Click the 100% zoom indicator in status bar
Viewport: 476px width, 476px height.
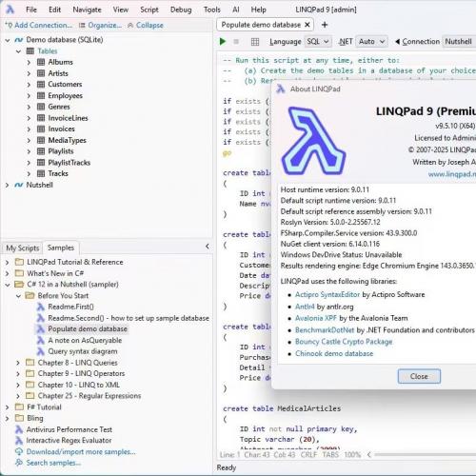click(x=352, y=455)
